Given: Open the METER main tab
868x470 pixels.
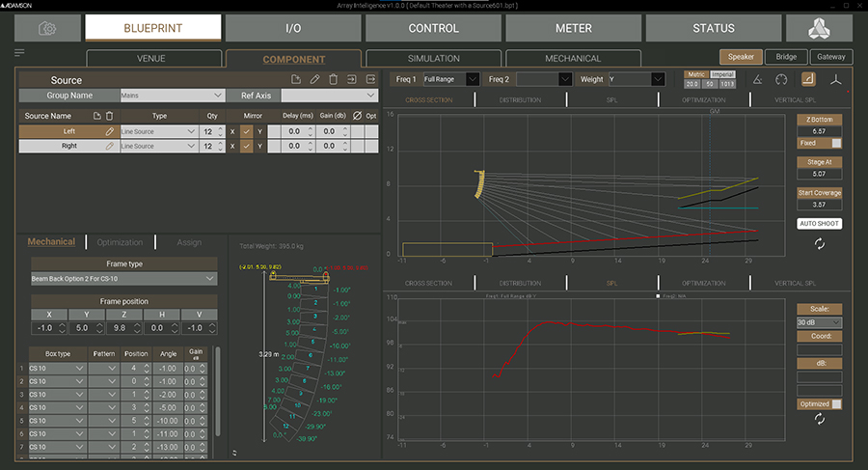Looking at the screenshot, I should tap(574, 28).
